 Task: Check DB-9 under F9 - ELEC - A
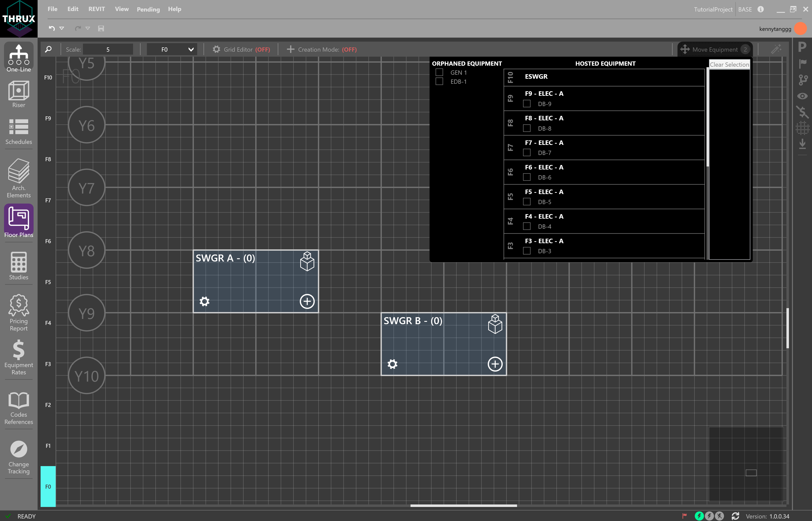pyautogui.click(x=527, y=104)
